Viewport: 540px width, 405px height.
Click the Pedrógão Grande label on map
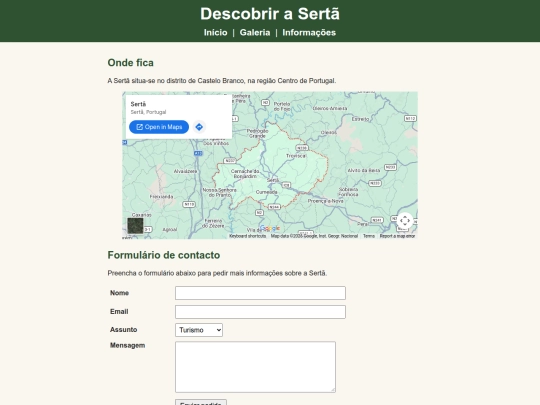coord(257,133)
